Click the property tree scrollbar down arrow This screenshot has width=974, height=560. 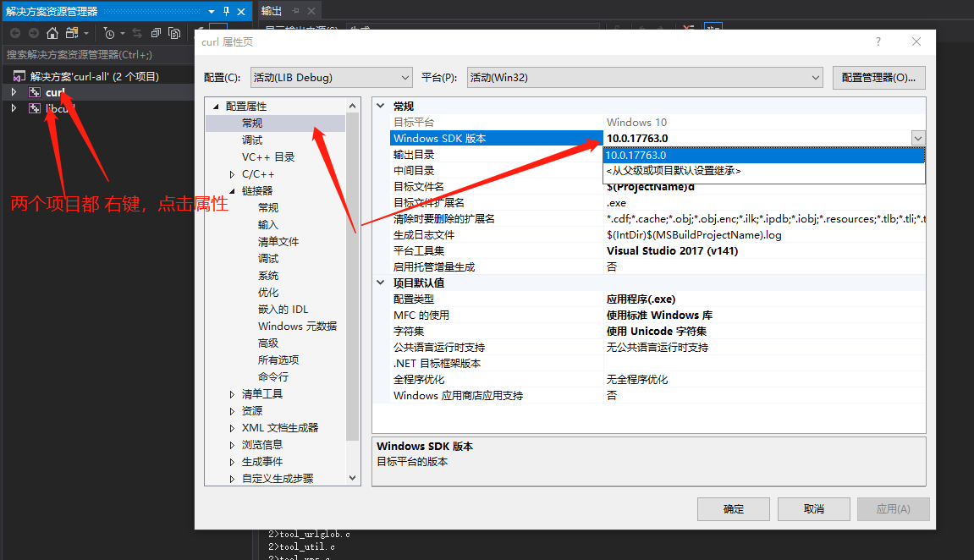click(x=353, y=478)
